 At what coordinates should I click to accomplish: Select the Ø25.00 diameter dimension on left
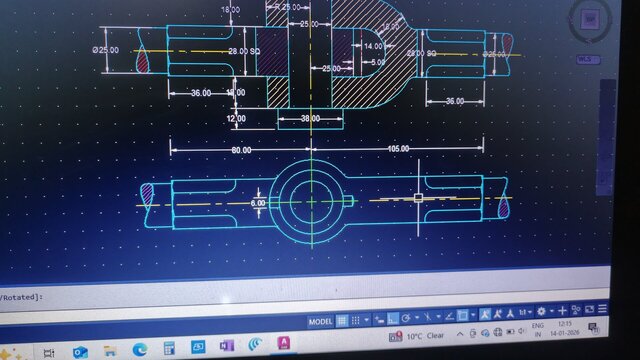coord(106,50)
